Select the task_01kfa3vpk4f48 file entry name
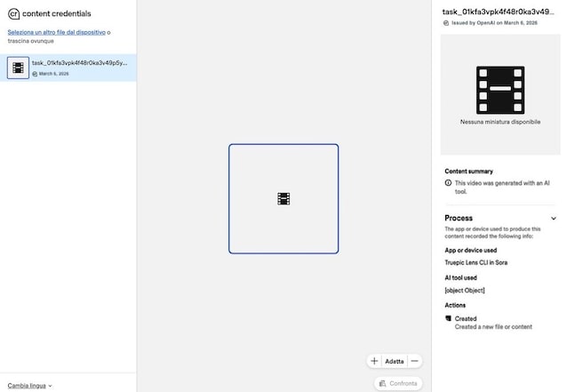The height and width of the screenshot is (392, 567). 79,63
